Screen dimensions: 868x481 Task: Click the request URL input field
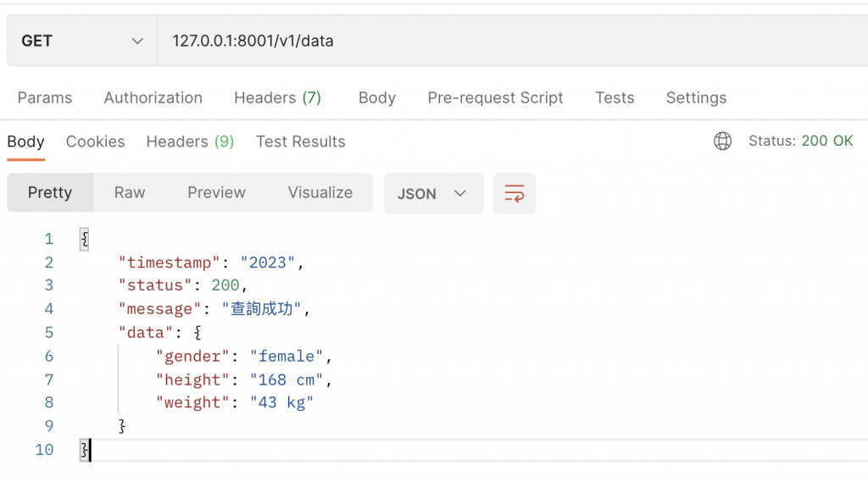pyautogui.click(x=509, y=41)
